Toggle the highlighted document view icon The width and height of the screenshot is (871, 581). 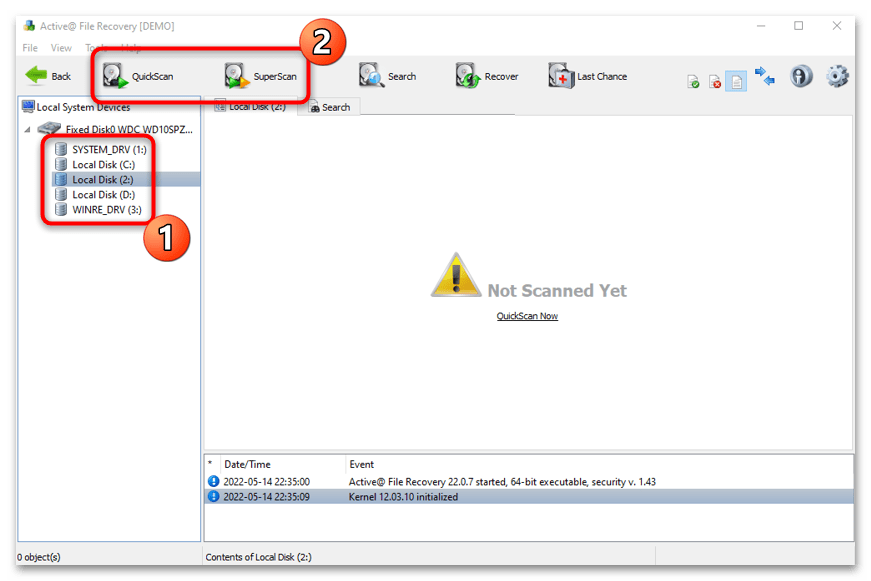pos(736,82)
